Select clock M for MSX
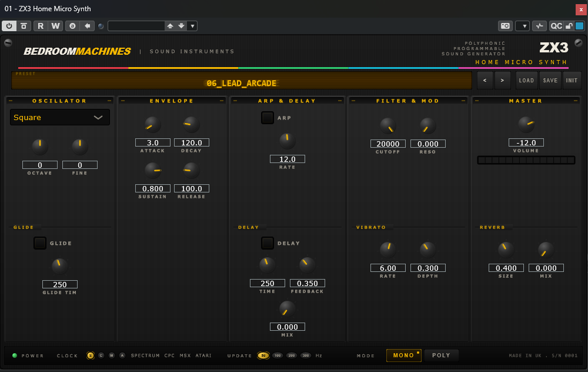The height and width of the screenshot is (372, 588). click(111, 355)
